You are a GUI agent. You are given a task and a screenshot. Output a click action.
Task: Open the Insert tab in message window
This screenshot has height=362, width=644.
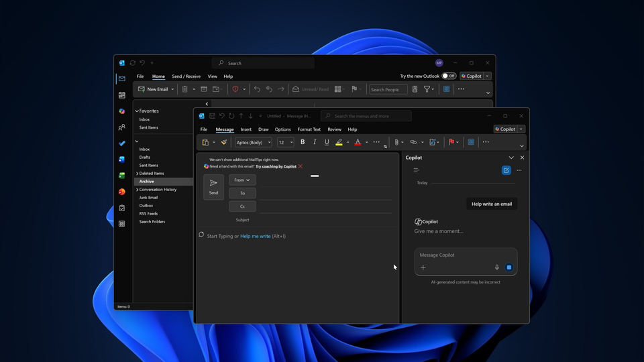246,129
